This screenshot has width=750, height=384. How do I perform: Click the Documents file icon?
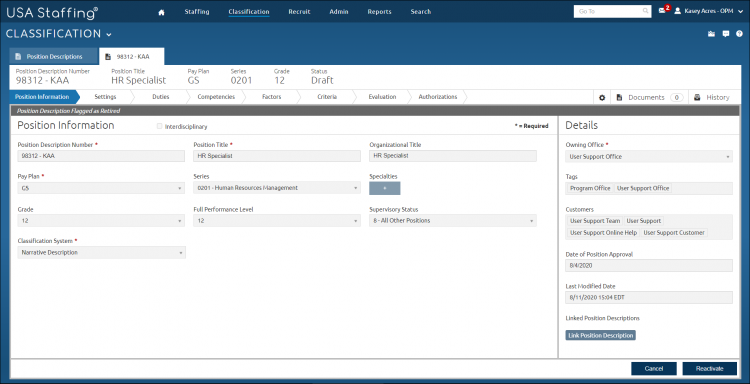(x=619, y=98)
